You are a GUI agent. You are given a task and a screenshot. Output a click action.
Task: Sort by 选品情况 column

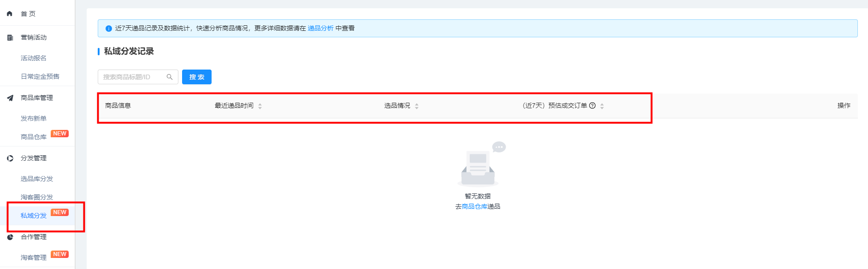point(417,106)
